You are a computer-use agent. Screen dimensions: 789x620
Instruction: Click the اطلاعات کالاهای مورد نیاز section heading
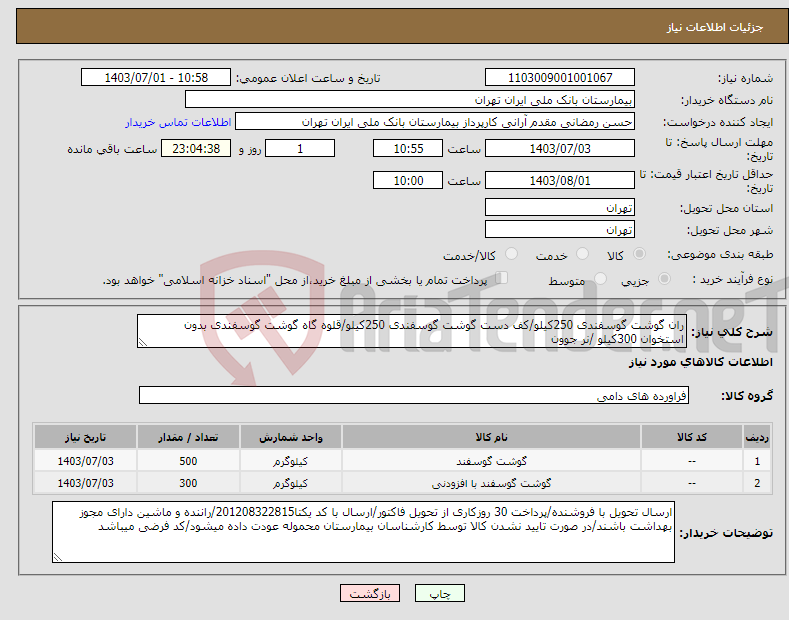pyautogui.click(x=700, y=362)
